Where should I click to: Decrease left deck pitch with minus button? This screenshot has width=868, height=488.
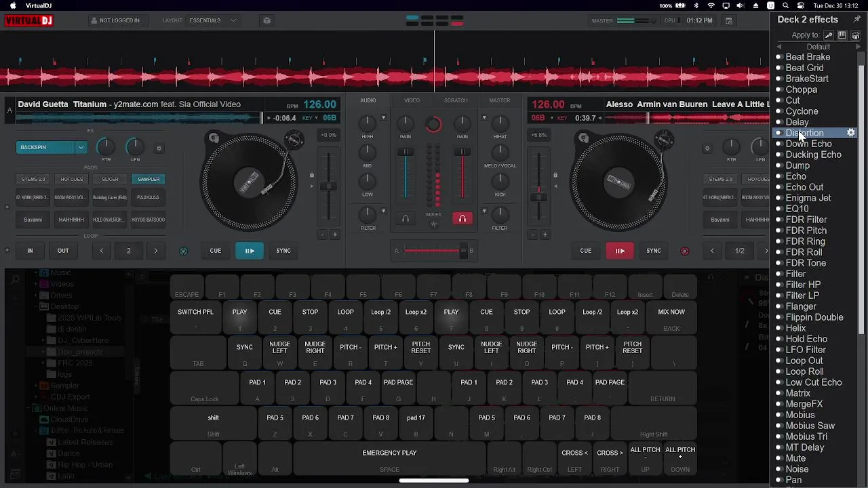[323, 235]
